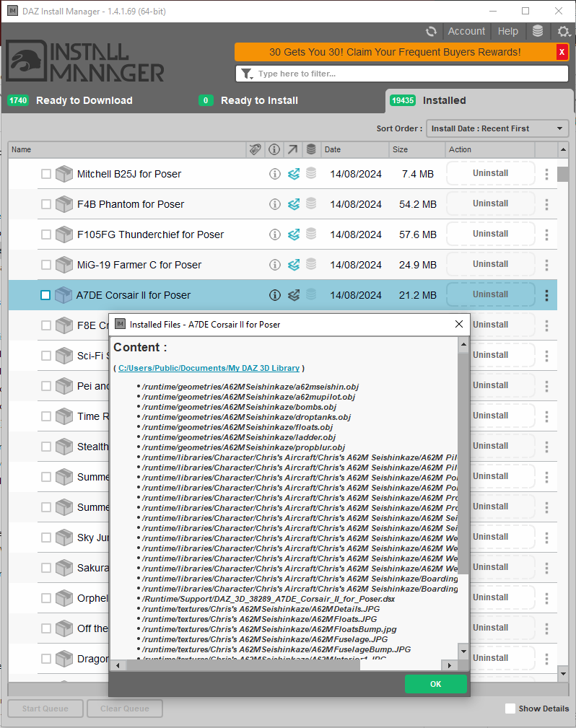Open installed files icon for F105FG Thunderchief
Screen dimensions: 576x728
click(294, 234)
